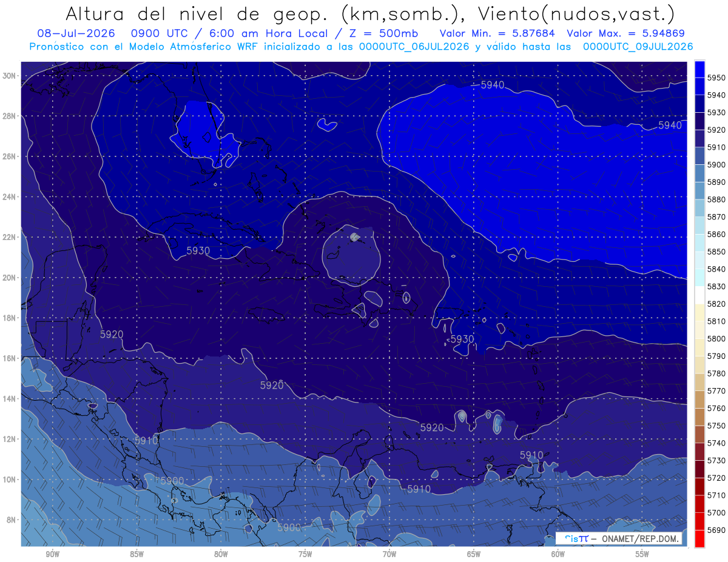Pick the bright blue swatch above 5950
The image size is (728, 562).
point(699,69)
